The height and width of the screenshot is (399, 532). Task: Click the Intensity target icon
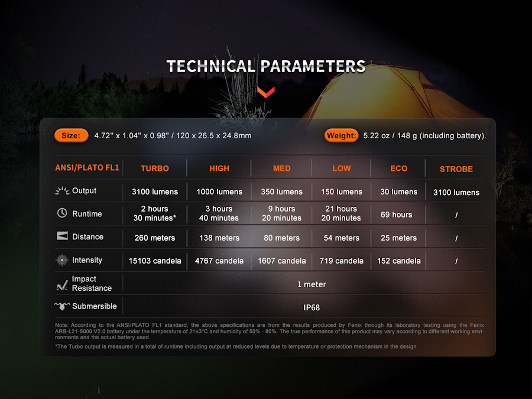[x=61, y=260]
